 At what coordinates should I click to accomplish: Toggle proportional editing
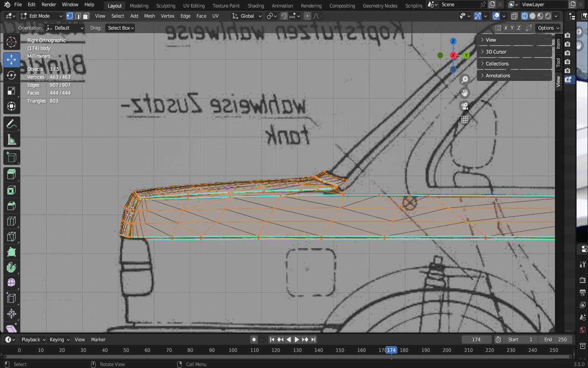click(x=307, y=16)
